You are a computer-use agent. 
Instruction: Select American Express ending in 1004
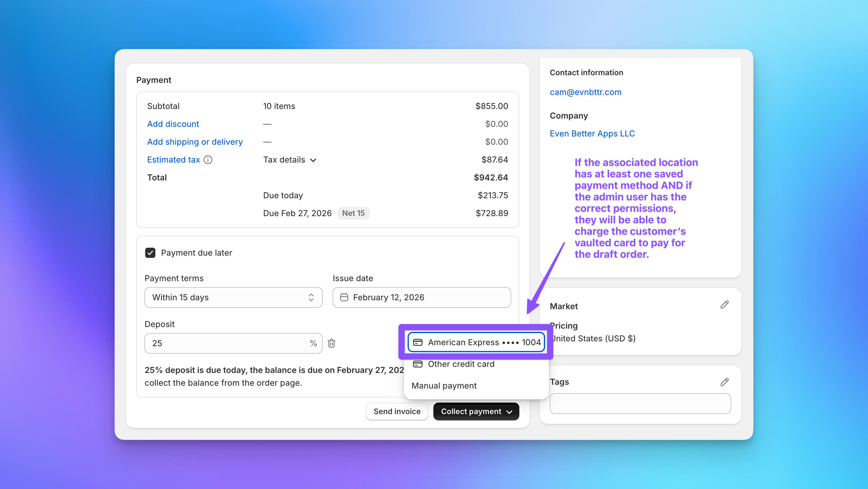coord(476,342)
